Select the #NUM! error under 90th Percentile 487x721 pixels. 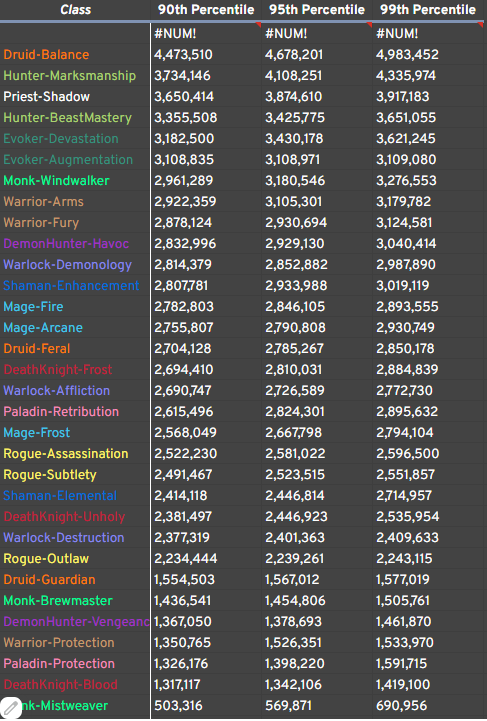175,34
